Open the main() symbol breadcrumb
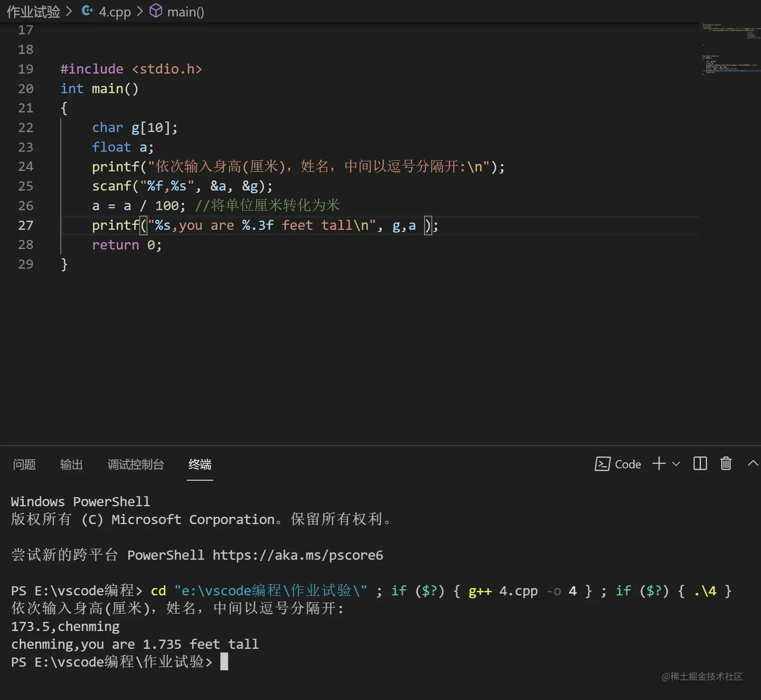The image size is (761, 700). click(x=185, y=12)
